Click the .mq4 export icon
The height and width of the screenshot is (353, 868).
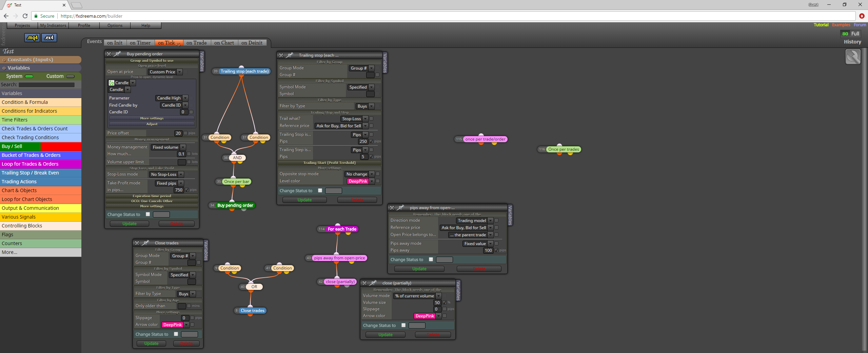32,38
